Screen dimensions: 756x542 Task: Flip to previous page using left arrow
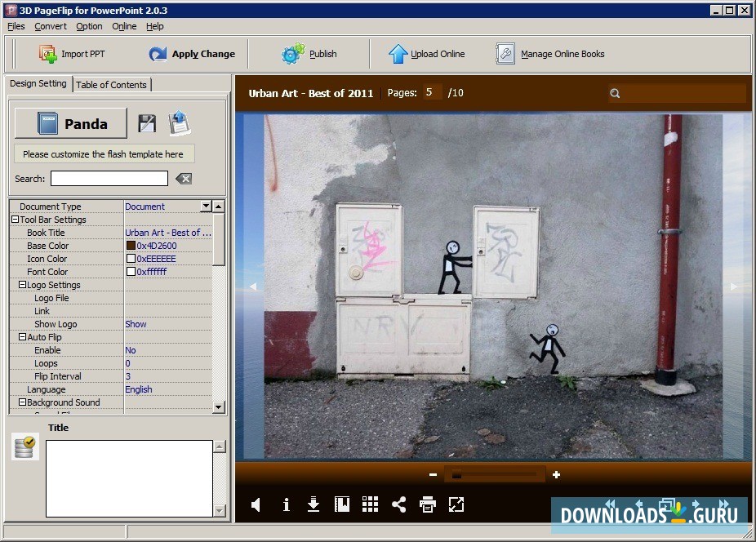click(253, 287)
